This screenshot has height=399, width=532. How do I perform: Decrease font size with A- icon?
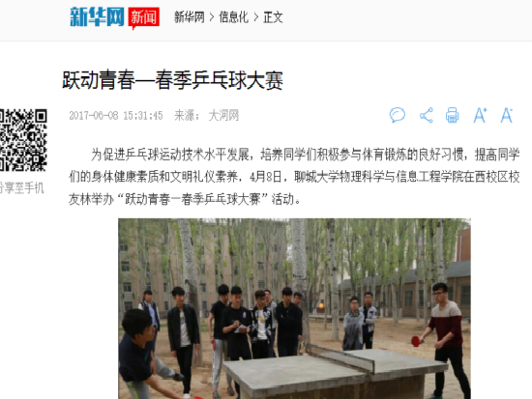coord(507,115)
